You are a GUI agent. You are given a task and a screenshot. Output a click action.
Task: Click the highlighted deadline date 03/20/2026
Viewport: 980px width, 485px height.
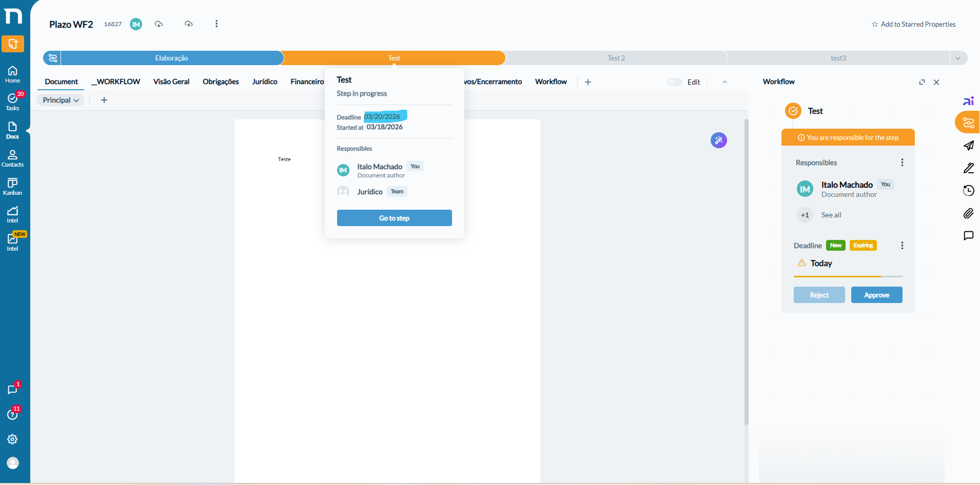click(x=382, y=116)
